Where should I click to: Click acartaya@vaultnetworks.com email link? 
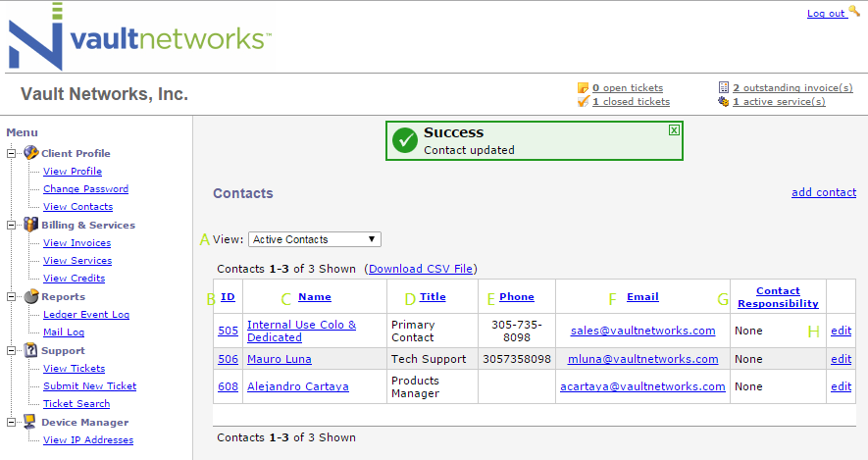point(642,386)
